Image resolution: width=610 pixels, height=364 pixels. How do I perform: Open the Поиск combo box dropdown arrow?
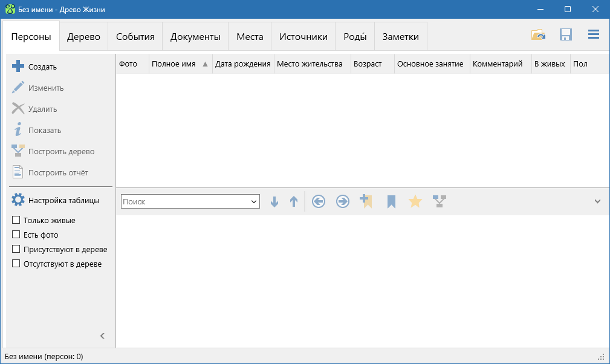coord(254,201)
